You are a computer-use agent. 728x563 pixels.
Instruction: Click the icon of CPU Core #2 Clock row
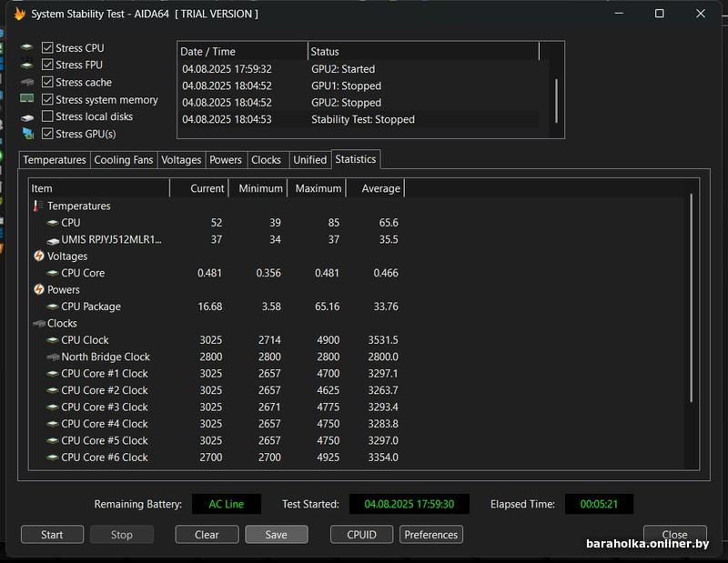tap(53, 390)
